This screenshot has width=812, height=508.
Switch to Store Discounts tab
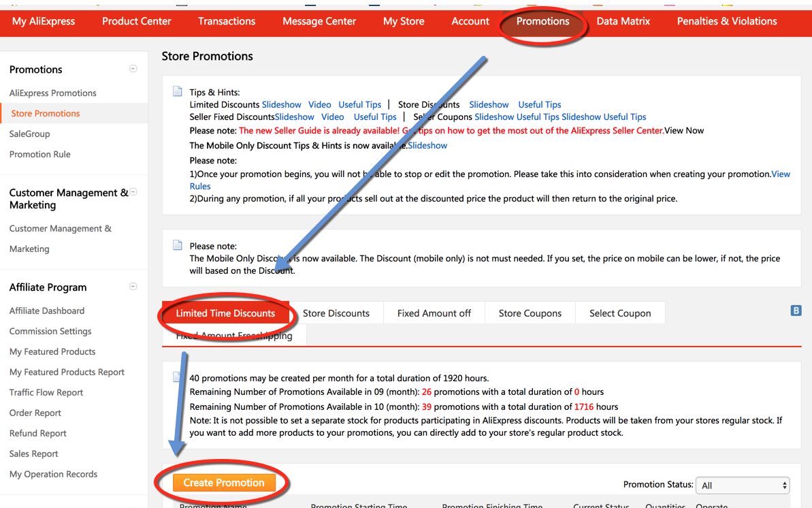336,313
